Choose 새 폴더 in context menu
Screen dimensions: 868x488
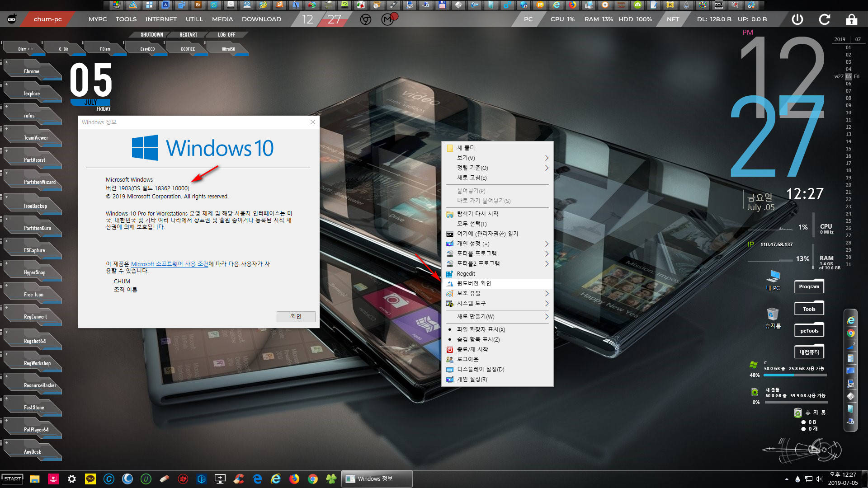(x=497, y=148)
